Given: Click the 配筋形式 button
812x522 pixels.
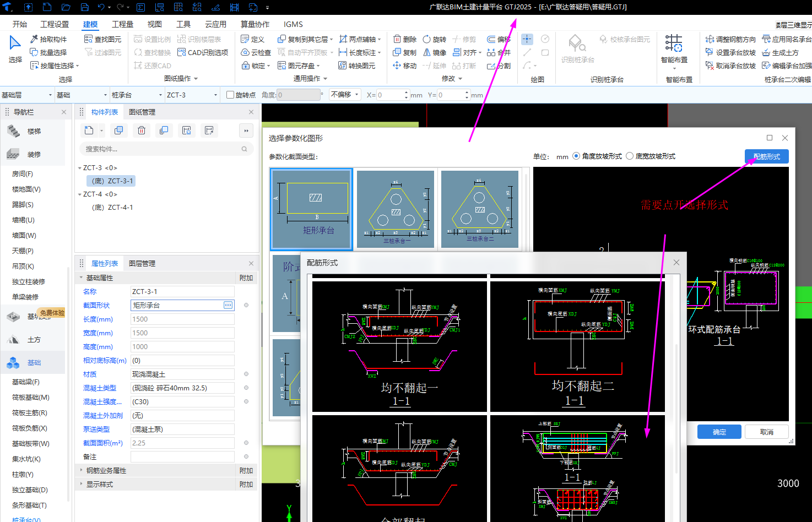Looking at the screenshot, I should click(767, 156).
